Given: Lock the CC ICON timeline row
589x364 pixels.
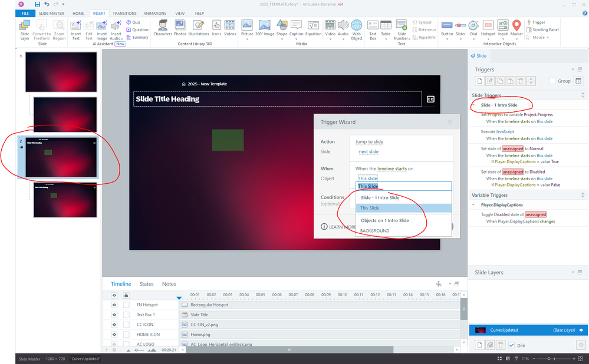Looking at the screenshot, I should pyautogui.click(x=126, y=324).
